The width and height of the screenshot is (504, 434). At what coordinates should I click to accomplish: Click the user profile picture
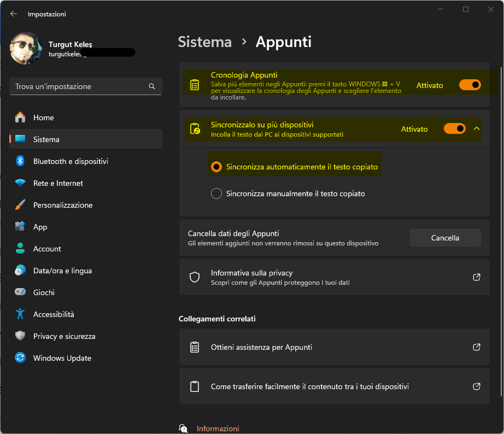click(x=26, y=49)
